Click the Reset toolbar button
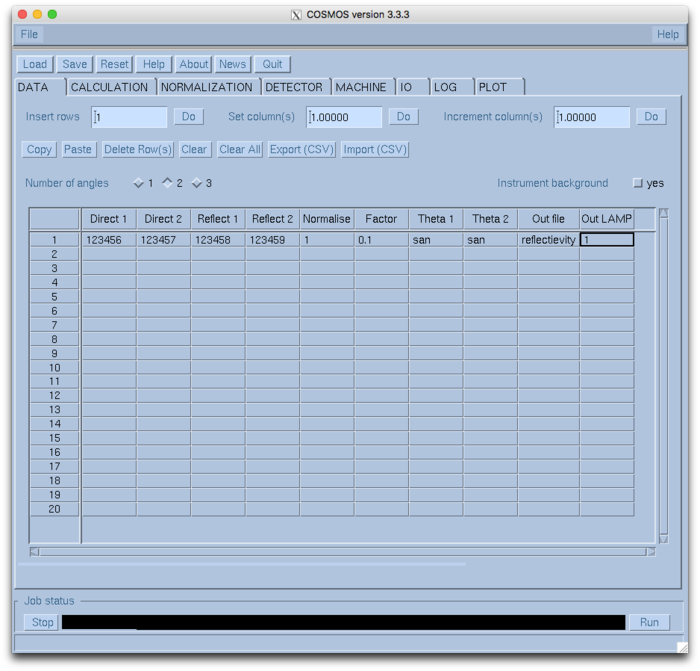Screen dimensions: 700x671 pos(114,64)
